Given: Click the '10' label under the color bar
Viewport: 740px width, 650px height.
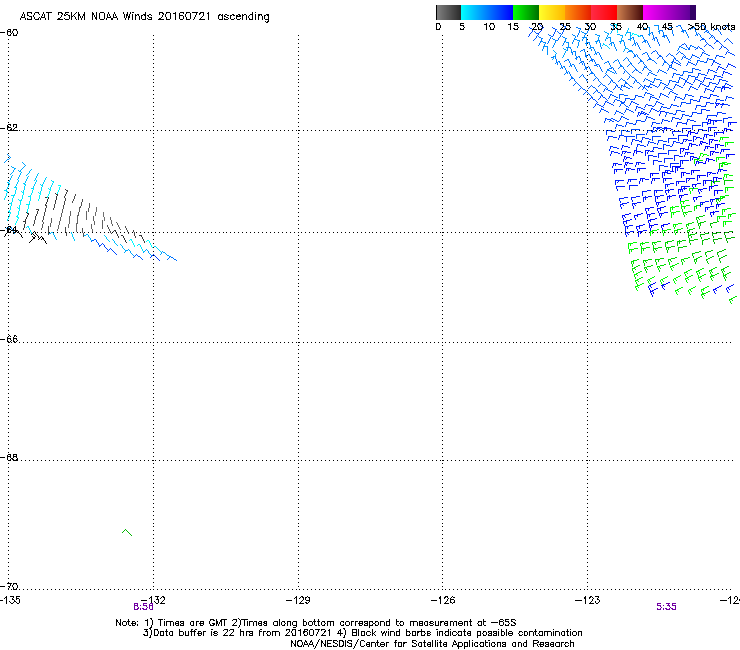Looking at the screenshot, I should click(489, 27).
